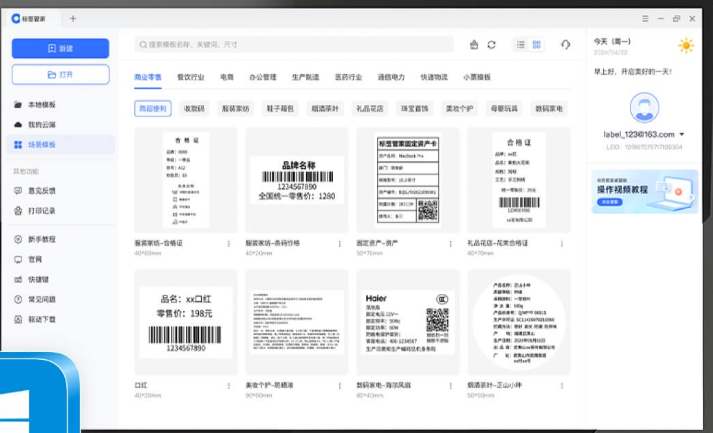Screen dimensions: 713x433
Task: Choose the 商超便利 filter chip
Action: click(x=153, y=109)
